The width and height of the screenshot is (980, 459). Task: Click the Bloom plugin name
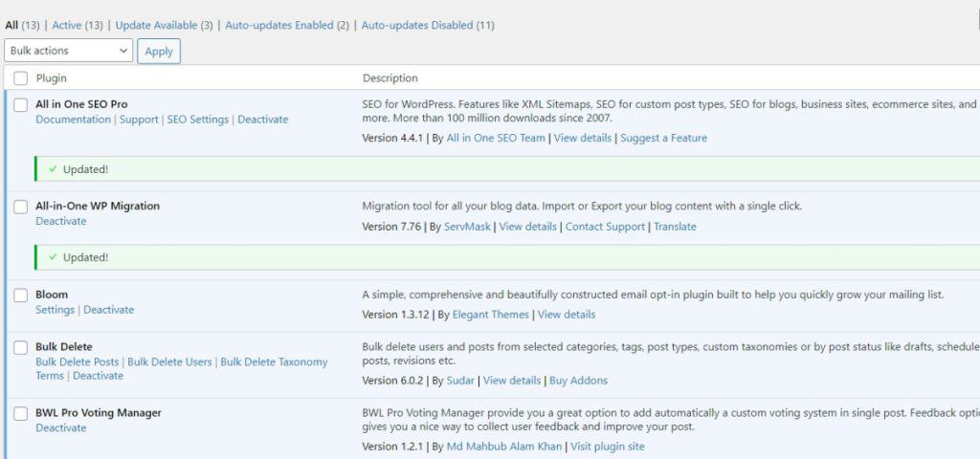(52, 295)
